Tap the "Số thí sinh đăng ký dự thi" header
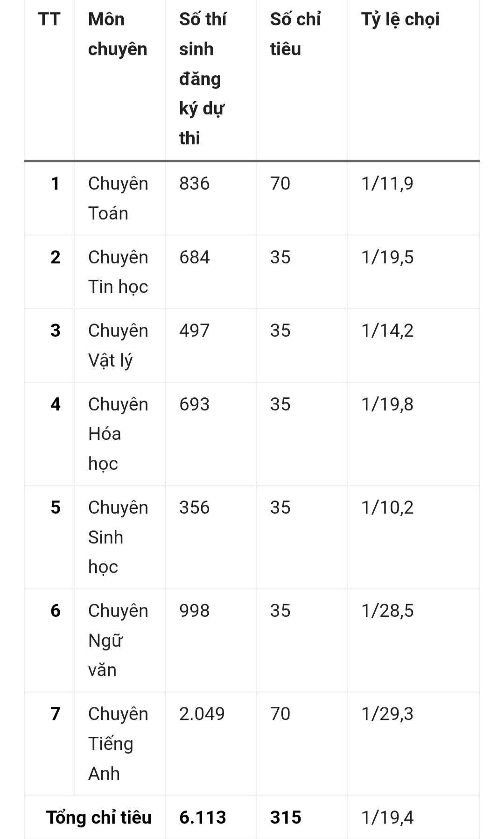 click(203, 78)
